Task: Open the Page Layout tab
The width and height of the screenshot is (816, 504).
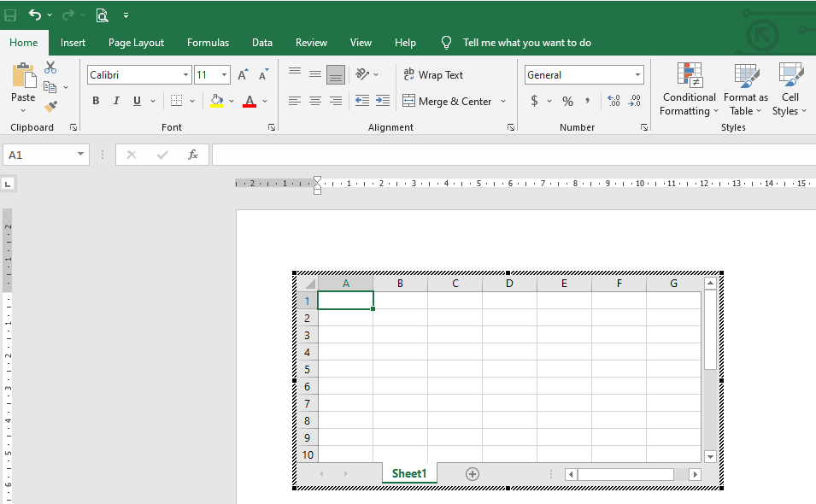Action: [x=136, y=43]
